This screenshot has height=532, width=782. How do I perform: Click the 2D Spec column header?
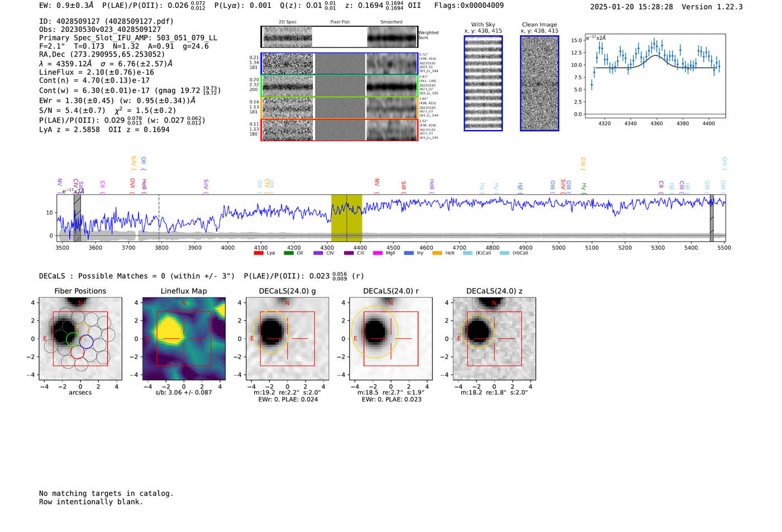(288, 22)
